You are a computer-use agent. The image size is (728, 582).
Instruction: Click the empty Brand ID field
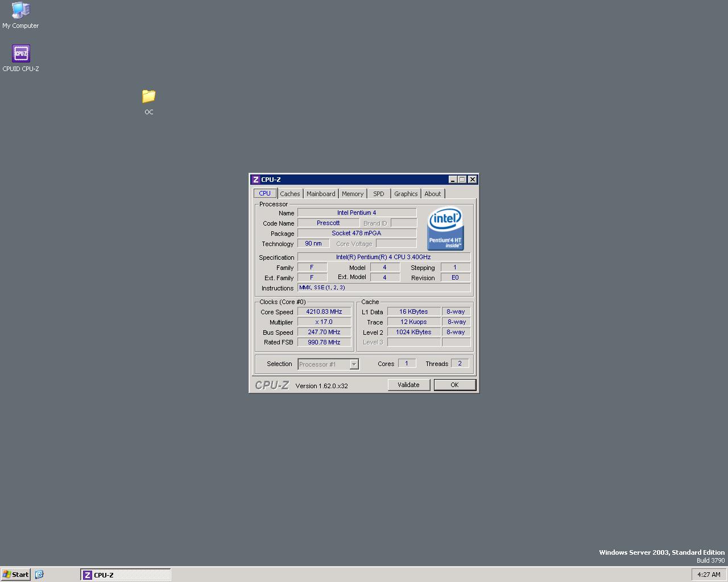pyautogui.click(x=403, y=223)
